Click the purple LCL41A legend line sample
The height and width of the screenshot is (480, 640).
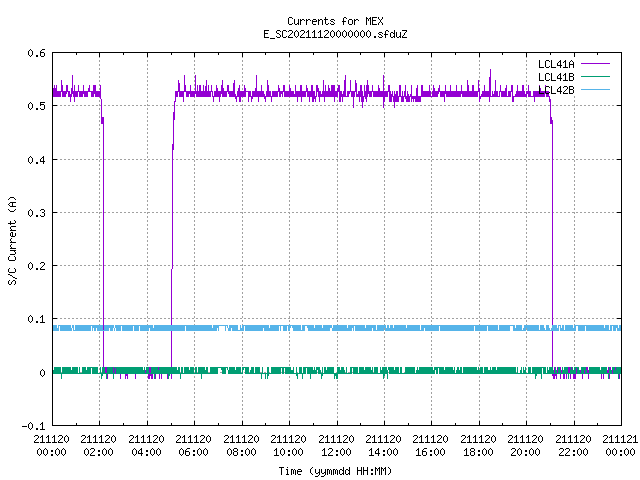pyautogui.click(x=595, y=64)
